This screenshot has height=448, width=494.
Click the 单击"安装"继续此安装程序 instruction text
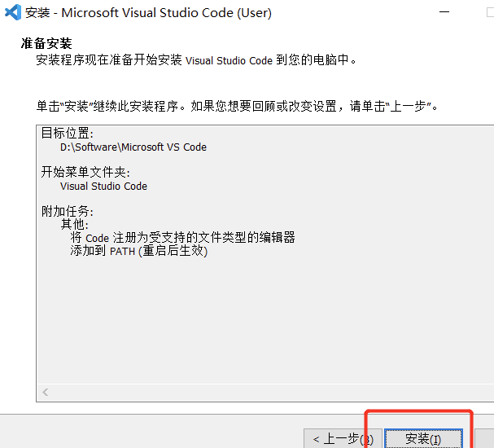coord(237,106)
